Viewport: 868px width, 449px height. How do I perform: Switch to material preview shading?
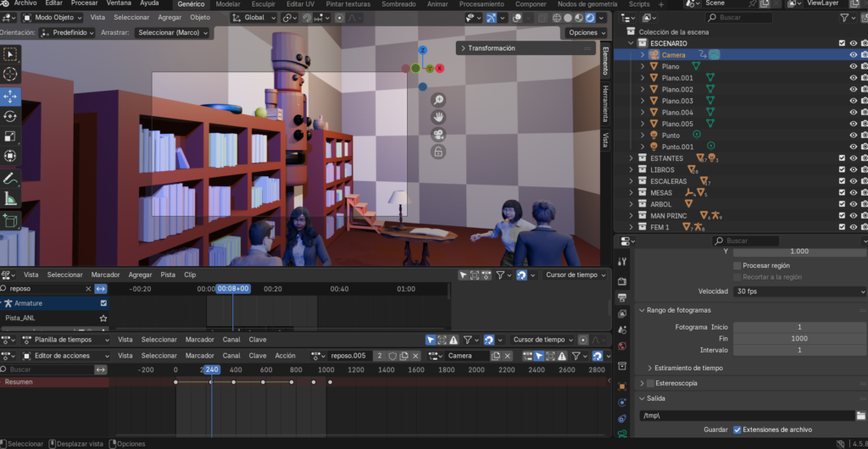click(x=579, y=18)
